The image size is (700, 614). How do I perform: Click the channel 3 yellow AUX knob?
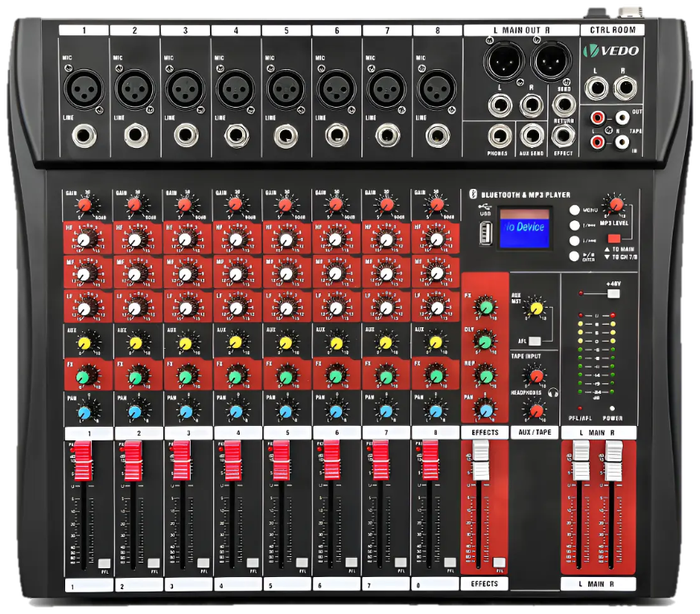[x=185, y=343]
